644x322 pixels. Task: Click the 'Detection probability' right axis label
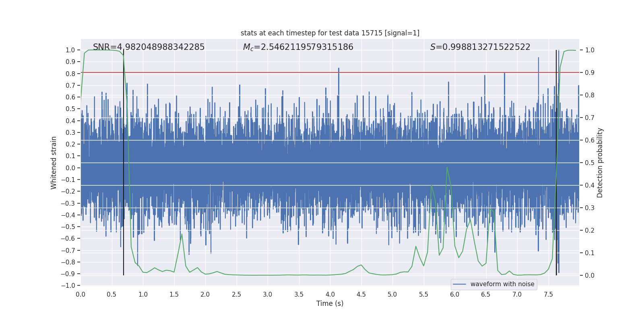click(x=600, y=163)
